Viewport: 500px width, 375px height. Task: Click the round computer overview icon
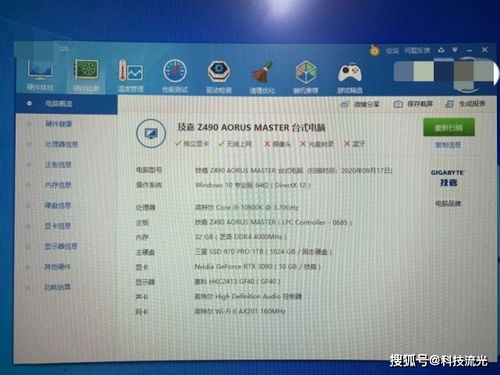pyautogui.click(x=151, y=134)
